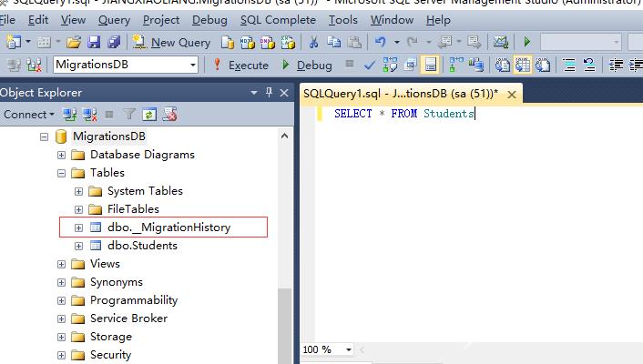Viewport: 643px width, 364px height.
Task: Click the Object Explorer pin auto-hide icon
Action: tap(269, 92)
